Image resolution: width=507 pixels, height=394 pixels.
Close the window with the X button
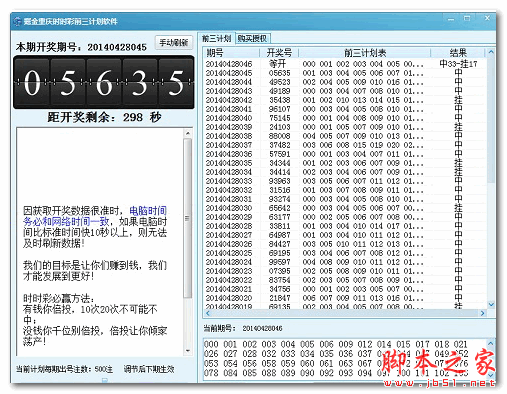tap(487, 19)
